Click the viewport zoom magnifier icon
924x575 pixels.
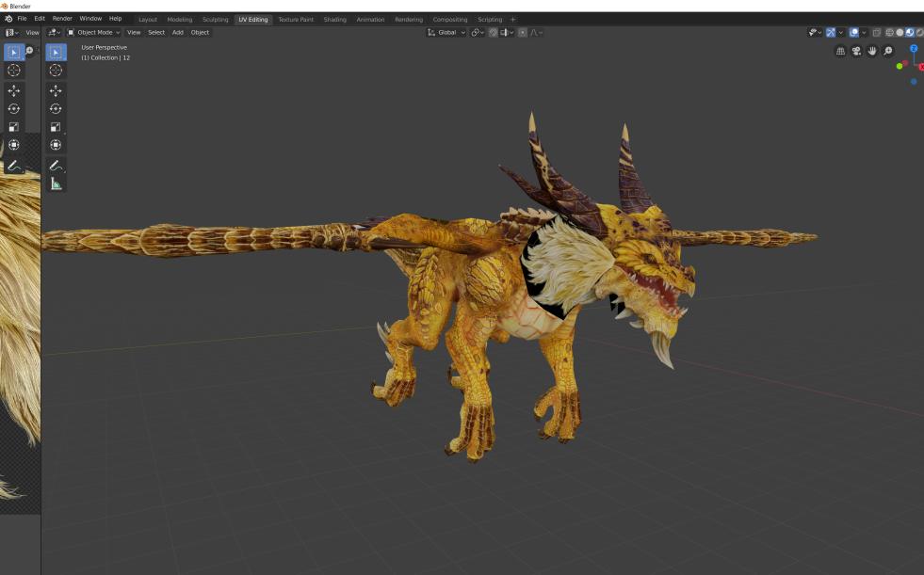coord(888,51)
